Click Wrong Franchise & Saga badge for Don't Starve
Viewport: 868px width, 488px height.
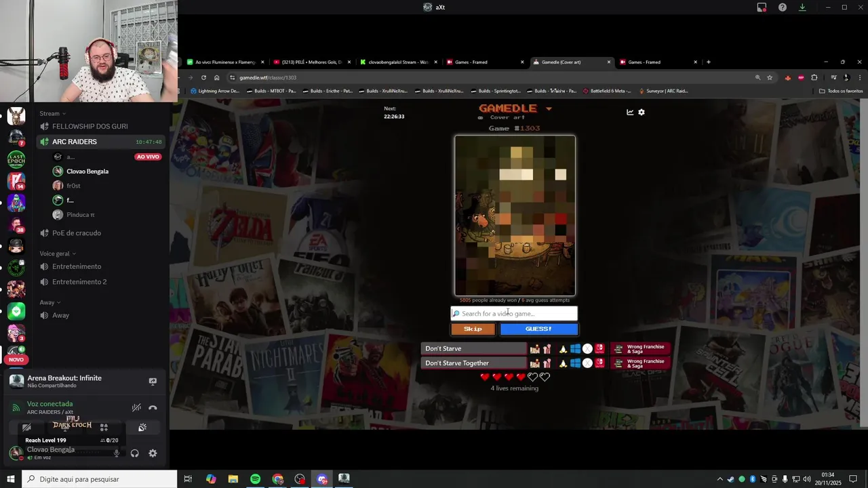click(640, 348)
